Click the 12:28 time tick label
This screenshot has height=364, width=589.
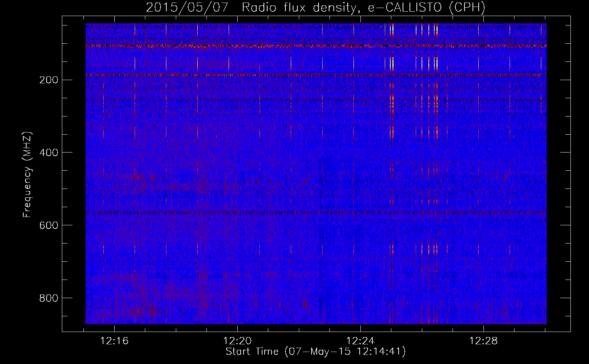pos(483,341)
